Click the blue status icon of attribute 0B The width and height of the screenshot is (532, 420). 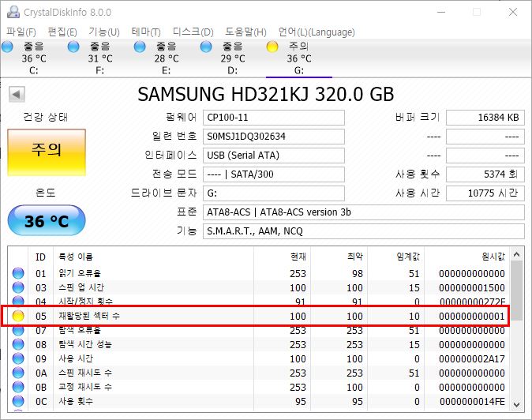[x=18, y=387]
